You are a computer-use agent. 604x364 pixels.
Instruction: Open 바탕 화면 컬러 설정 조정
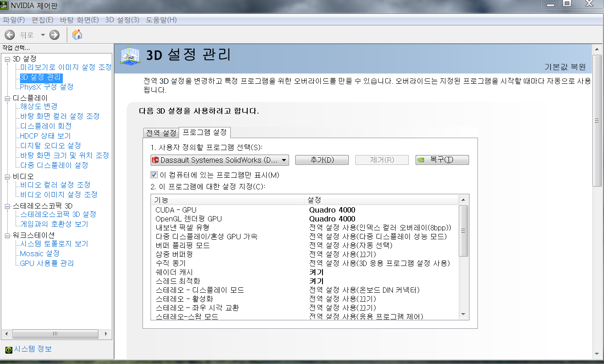click(60, 116)
